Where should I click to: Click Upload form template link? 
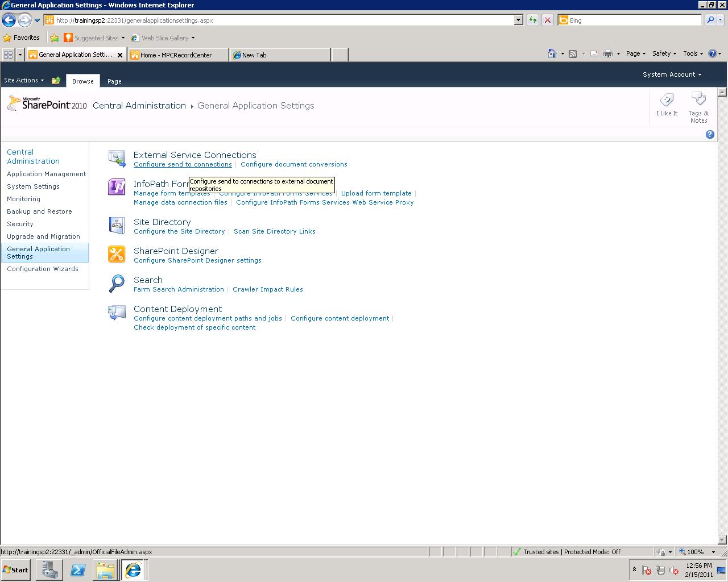click(x=376, y=193)
